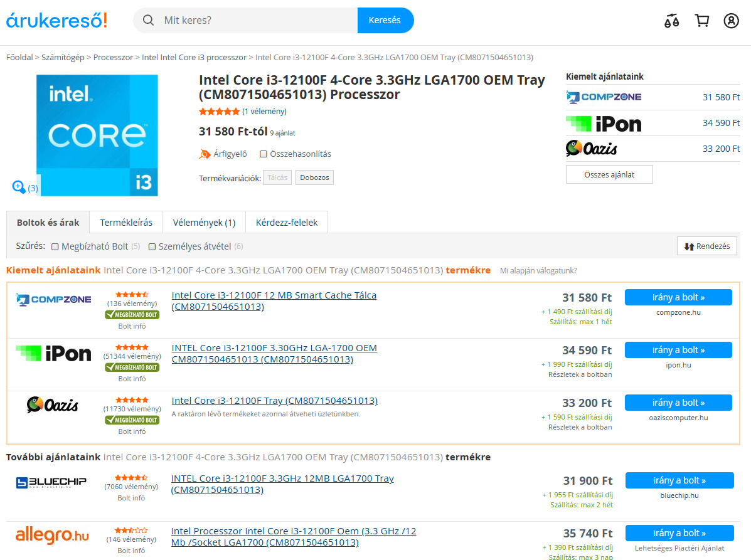Image resolution: width=751 pixels, height=560 pixels.
Task: Click Összes ajánlat button
Action: [609, 175]
